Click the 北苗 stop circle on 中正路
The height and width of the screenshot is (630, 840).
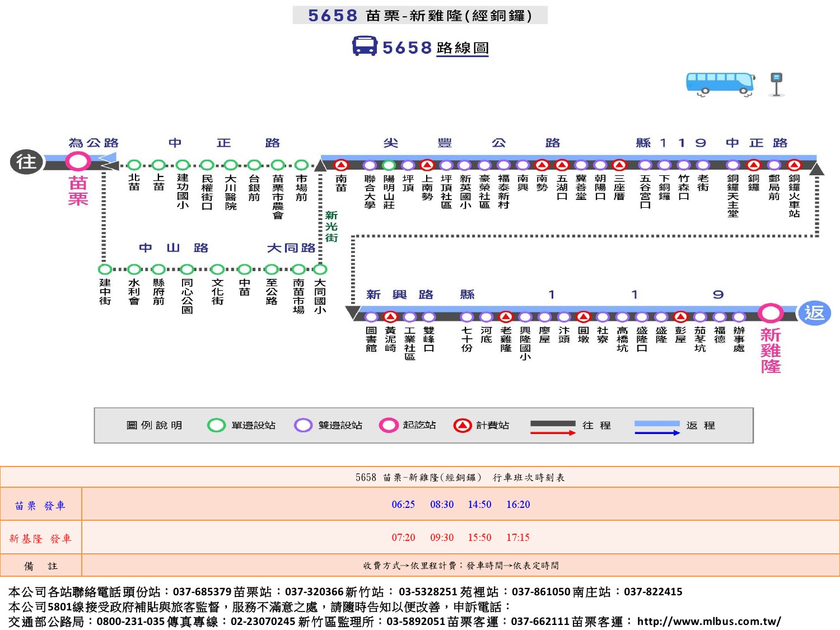click(134, 165)
